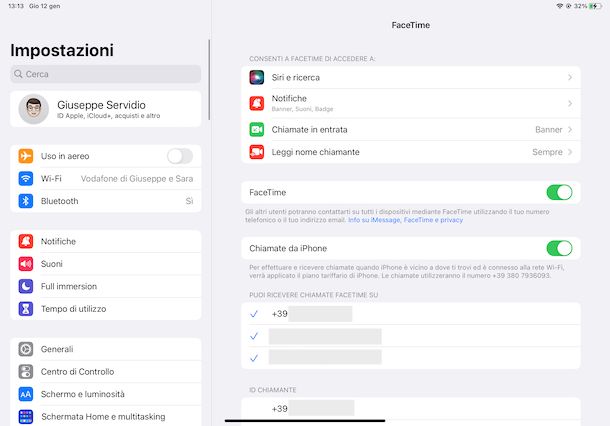
Task: Open Full immersion settings
Action: coord(106,286)
